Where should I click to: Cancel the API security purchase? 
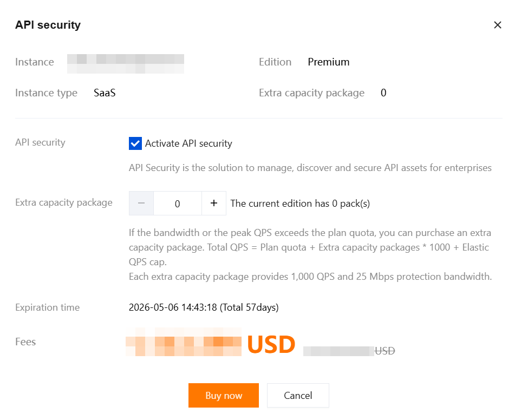pos(298,396)
